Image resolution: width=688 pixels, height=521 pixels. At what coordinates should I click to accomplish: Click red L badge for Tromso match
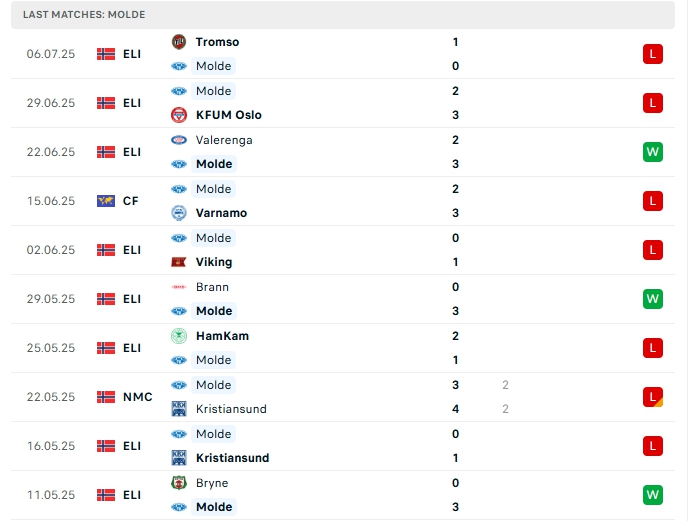pos(653,54)
